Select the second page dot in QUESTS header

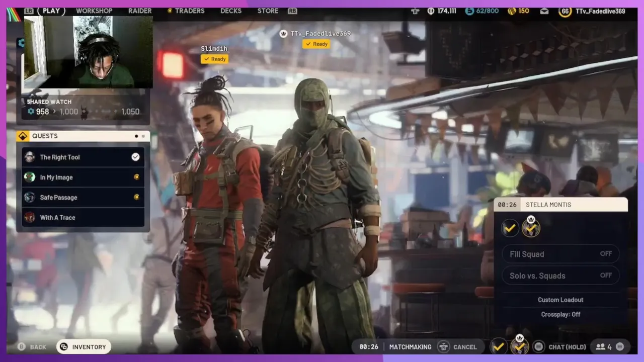tap(143, 136)
